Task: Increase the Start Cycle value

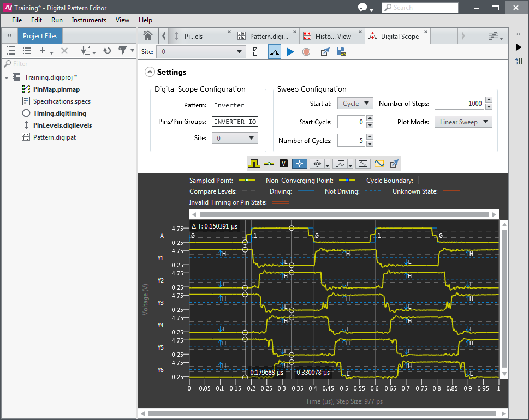Action: [x=370, y=118]
